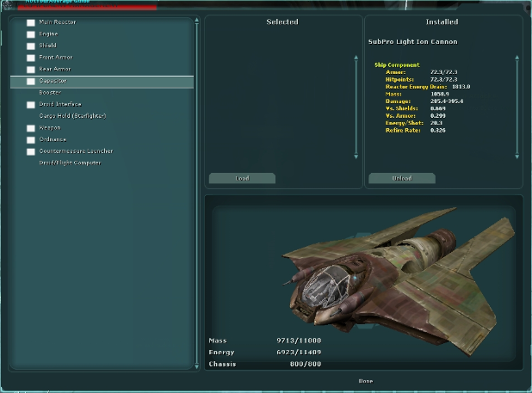The width and height of the screenshot is (532, 393).
Task: Click the component list scrollbar up arrow
Action: pyautogui.click(x=197, y=21)
